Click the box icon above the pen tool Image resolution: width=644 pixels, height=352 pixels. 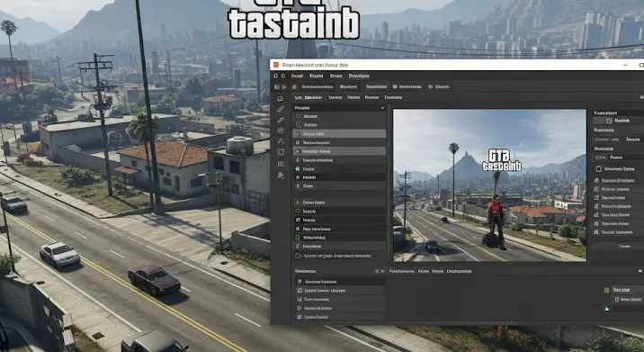pyautogui.click(x=281, y=131)
